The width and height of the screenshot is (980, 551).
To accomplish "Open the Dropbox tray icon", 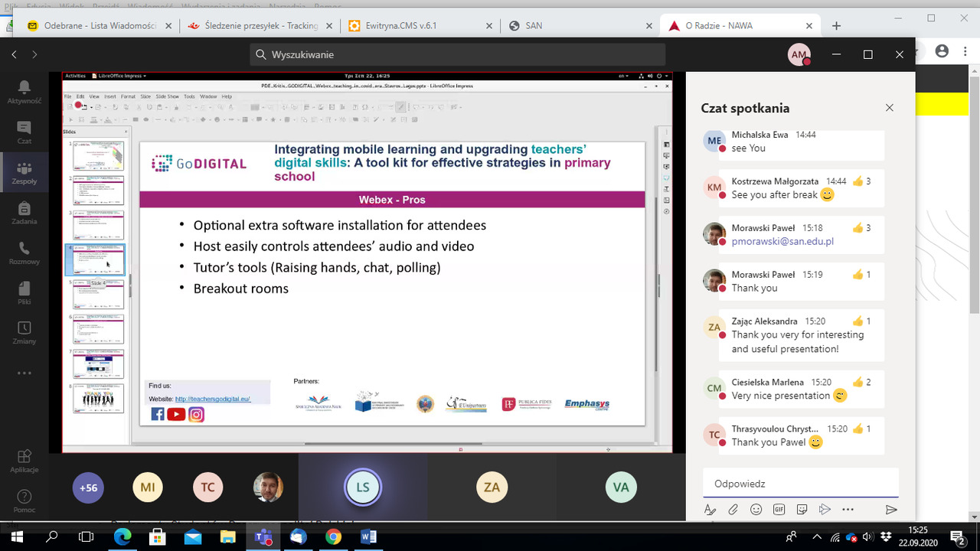I will pos(887,537).
